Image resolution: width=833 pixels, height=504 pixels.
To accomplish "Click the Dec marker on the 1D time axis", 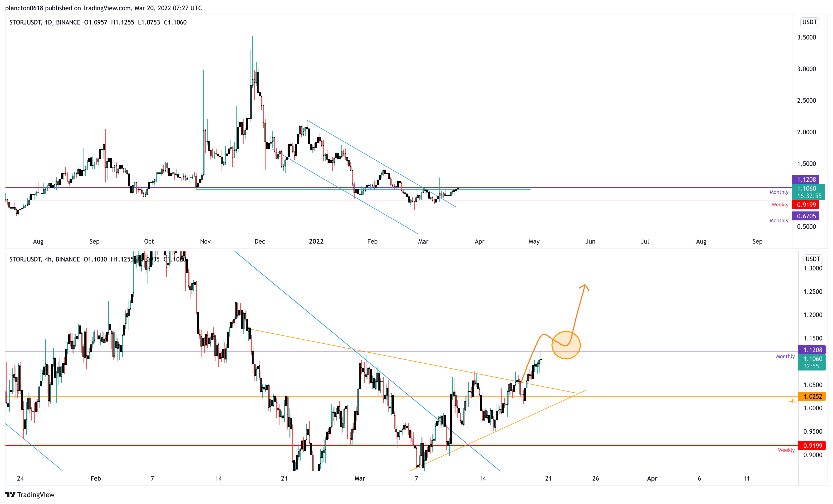I will [260, 241].
